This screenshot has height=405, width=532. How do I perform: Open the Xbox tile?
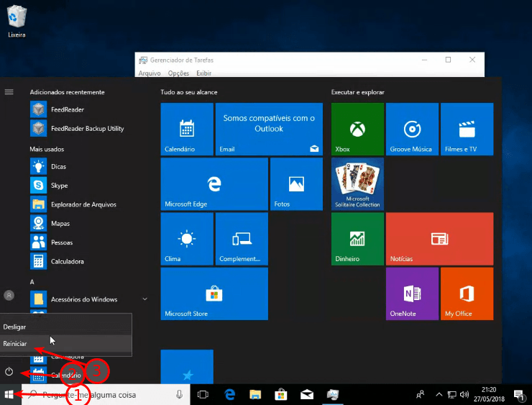click(x=357, y=129)
